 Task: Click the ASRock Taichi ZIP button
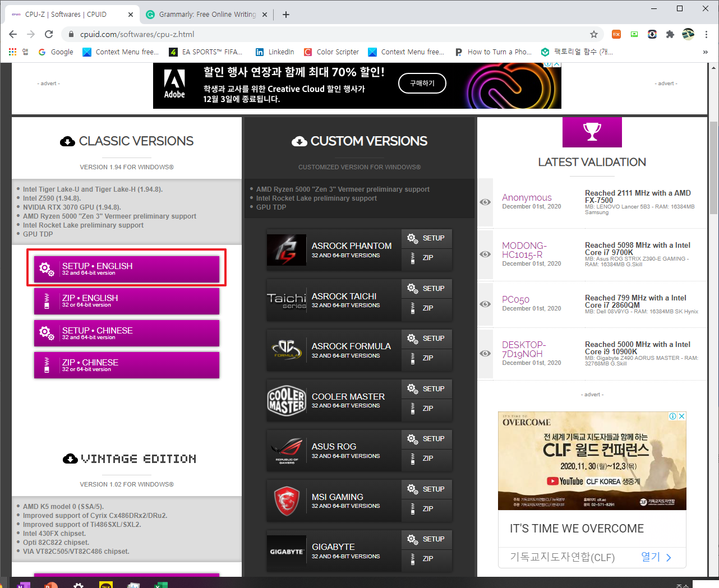click(427, 308)
